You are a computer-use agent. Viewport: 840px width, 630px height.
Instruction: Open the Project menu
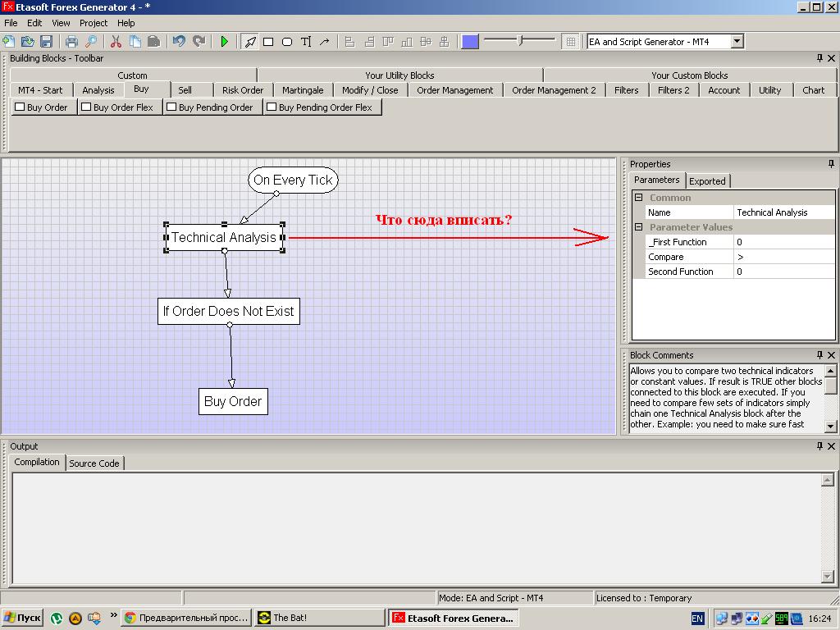click(94, 23)
